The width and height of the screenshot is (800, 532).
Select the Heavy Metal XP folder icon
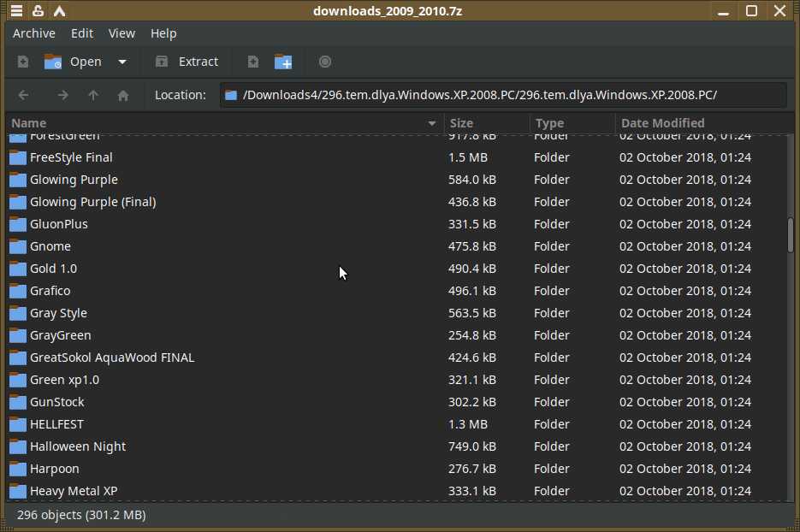tap(18, 491)
